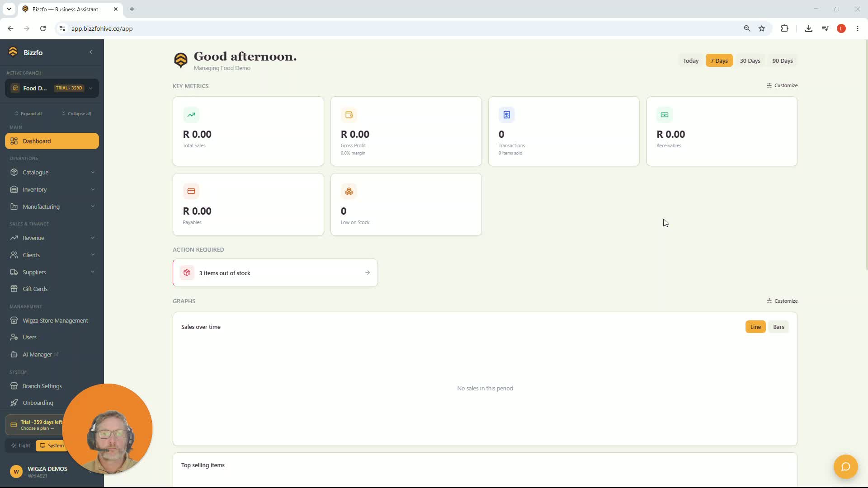Open the browser extensions puzzle icon
This screenshot has width=868, height=488.
(784, 28)
